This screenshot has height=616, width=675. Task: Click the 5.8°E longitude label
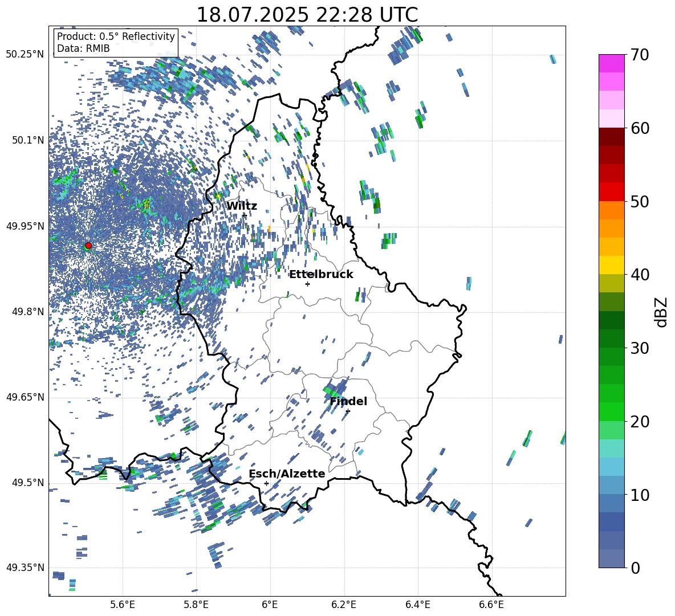click(196, 605)
